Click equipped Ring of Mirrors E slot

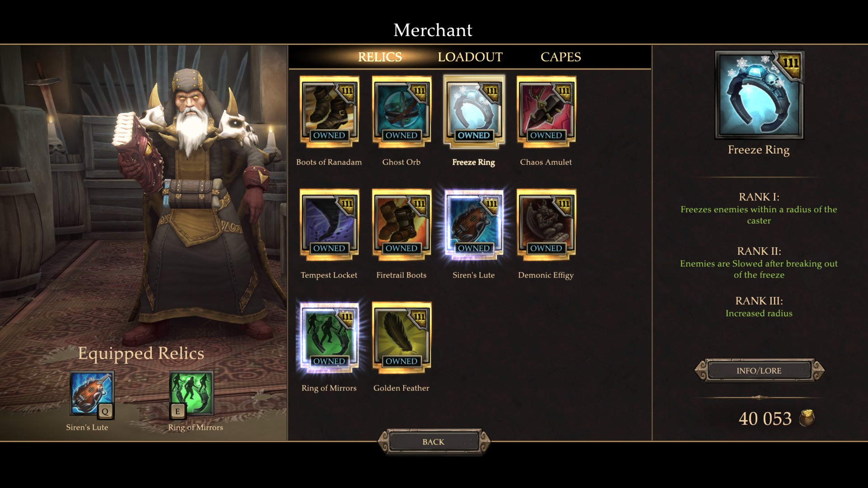(x=192, y=394)
